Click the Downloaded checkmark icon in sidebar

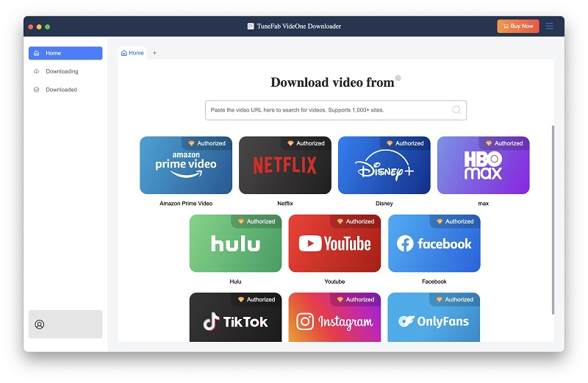(x=36, y=90)
